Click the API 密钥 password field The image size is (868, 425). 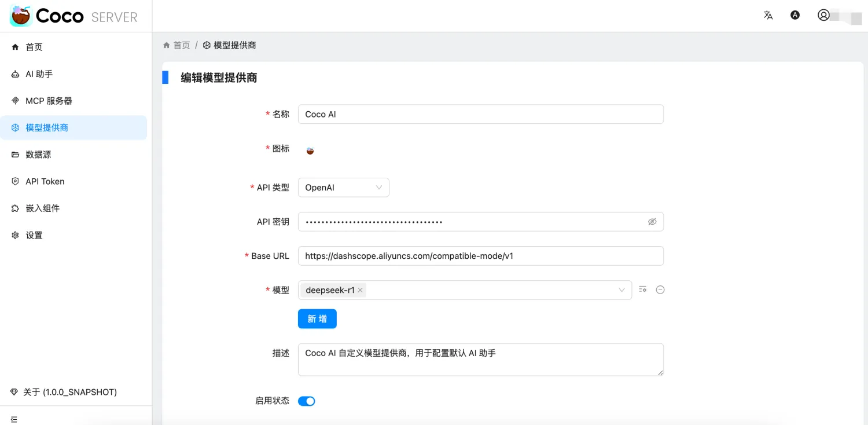pyautogui.click(x=481, y=222)
